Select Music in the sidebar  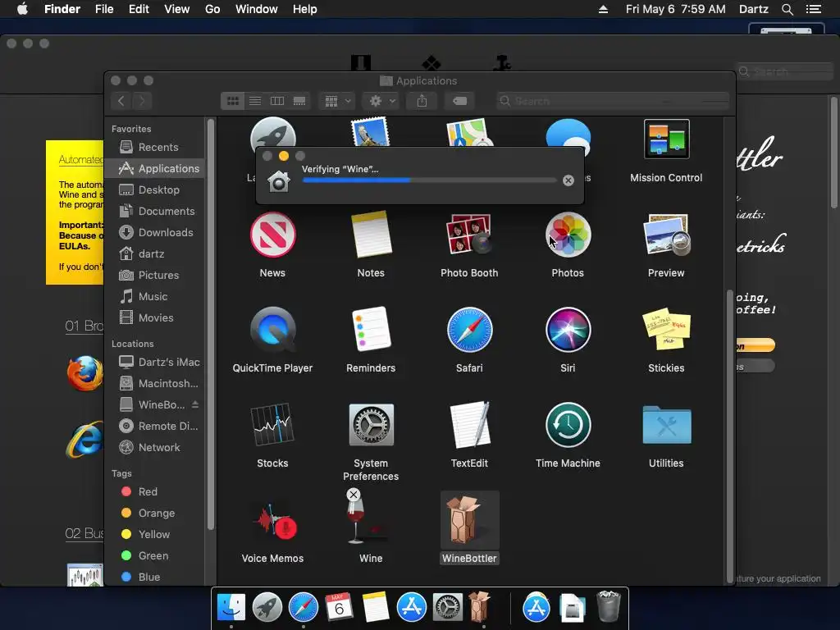click(x=155, y=297)
